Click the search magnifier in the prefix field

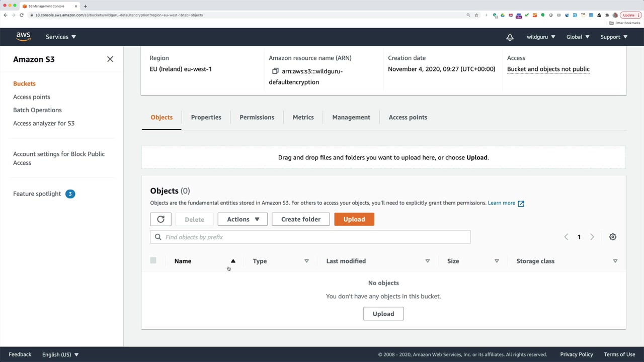coord(158,237)
